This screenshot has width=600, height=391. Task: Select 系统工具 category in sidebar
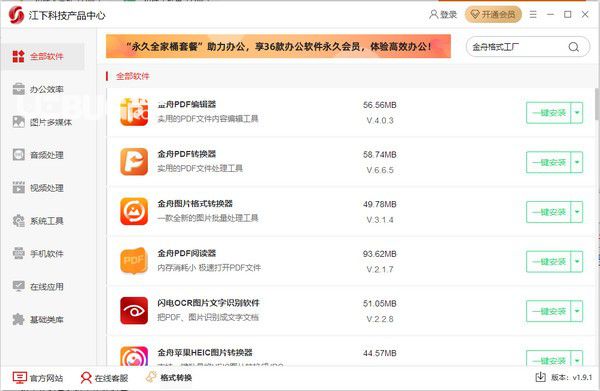tap(42, 220)
